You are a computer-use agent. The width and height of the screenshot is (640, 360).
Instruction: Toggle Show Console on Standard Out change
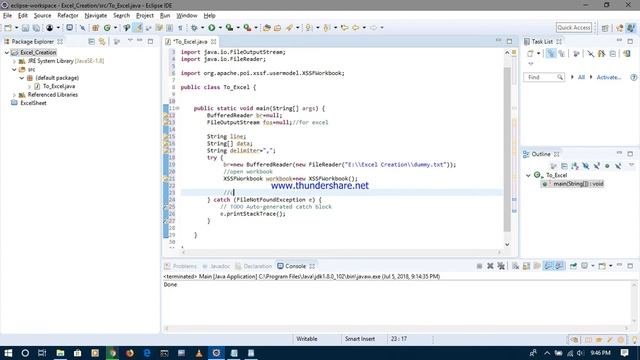548,266
